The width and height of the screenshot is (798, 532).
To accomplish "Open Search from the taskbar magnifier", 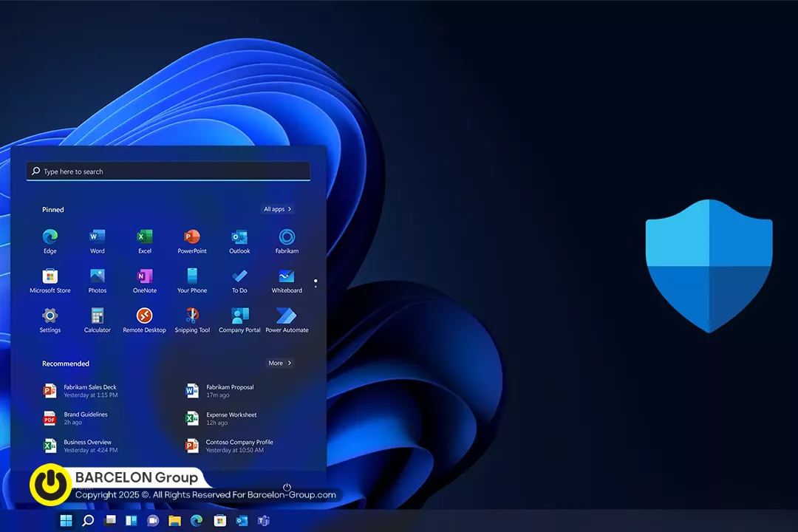I will [x=88, y=520].
